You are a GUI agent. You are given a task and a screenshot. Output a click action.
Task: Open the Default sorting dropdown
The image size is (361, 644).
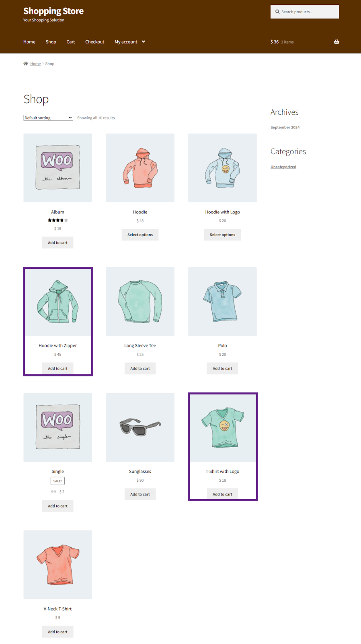click(x=48, y=118)
